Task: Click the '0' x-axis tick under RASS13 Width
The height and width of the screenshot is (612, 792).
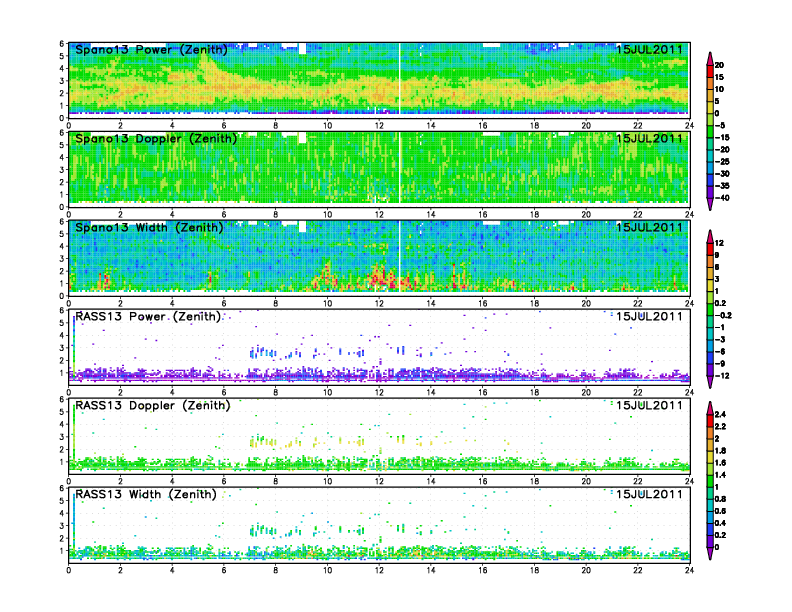Action: tap(69, 570)
